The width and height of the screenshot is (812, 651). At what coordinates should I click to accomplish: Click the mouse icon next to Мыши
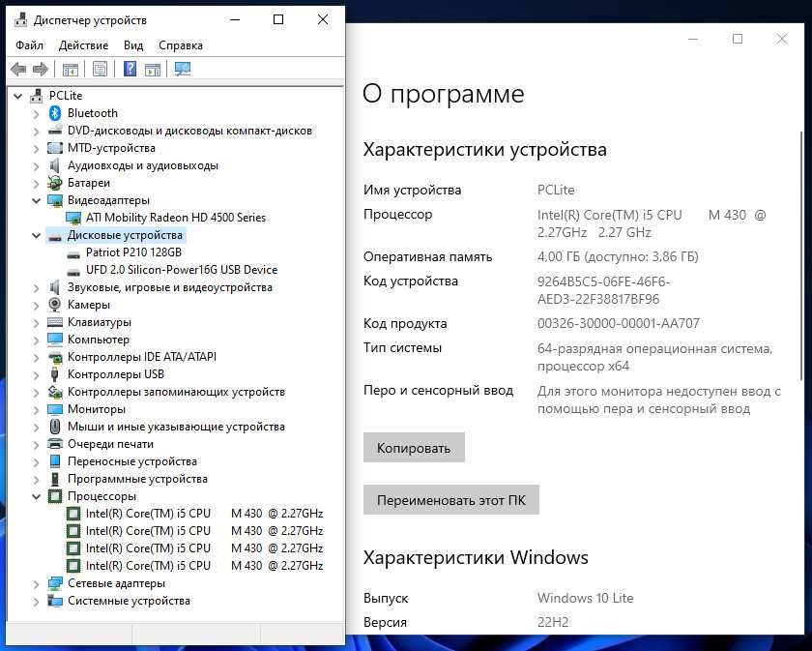pyautogui.click(x=55, y=427)
